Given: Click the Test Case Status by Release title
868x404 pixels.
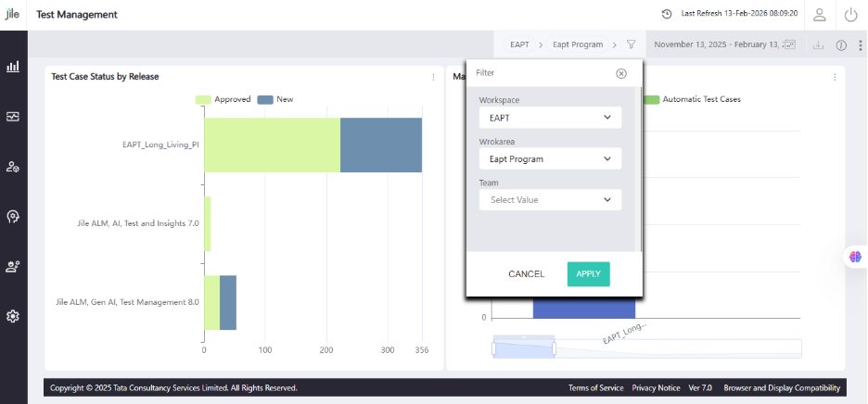Looking at the screenshot, I should [x=105, y=77].
